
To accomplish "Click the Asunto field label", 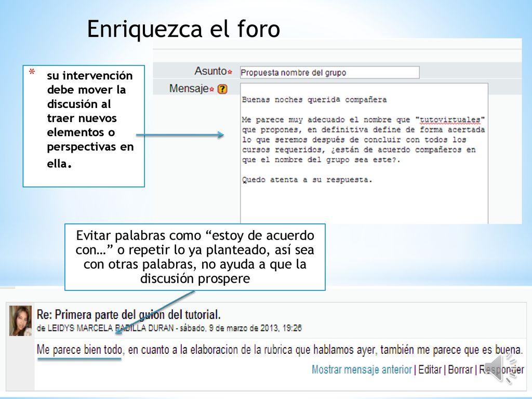I will (210, 71).
